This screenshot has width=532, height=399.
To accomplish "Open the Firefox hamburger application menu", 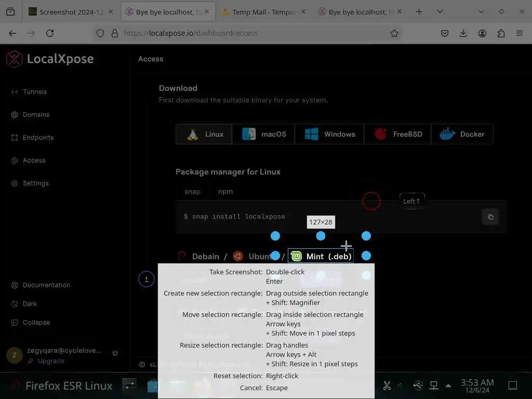I will [x=520, y=33].
